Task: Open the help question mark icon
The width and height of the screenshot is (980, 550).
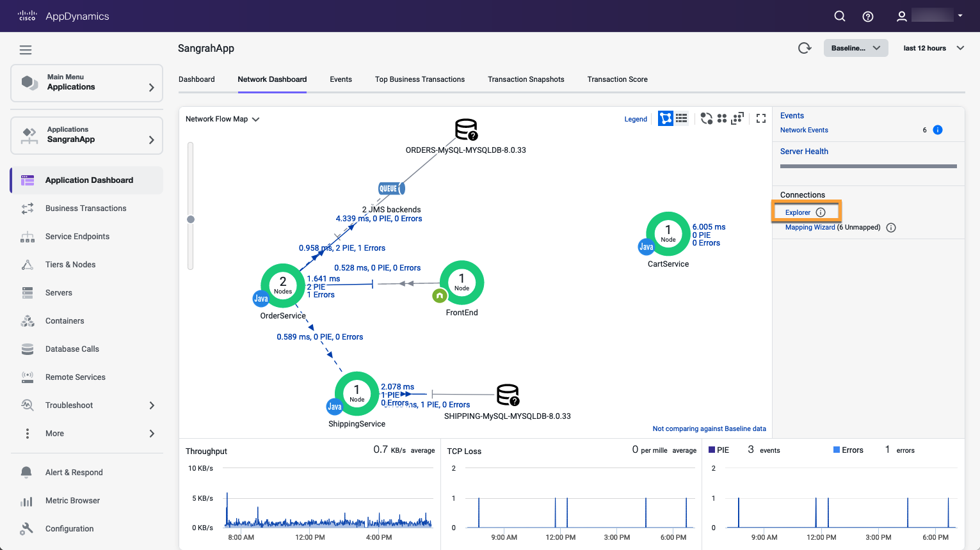Action: pyautogui.click(x=868, y=17)
